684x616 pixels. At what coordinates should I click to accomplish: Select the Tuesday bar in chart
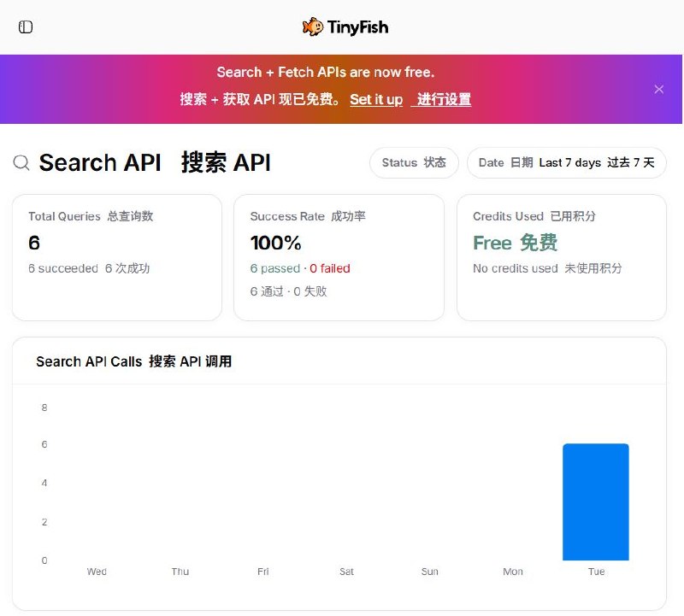tap(596, 502)
